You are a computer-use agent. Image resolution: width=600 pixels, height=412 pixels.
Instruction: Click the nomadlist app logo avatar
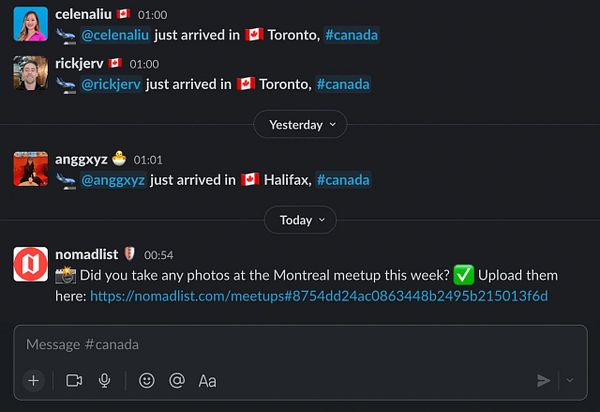(x=30, y=264)
